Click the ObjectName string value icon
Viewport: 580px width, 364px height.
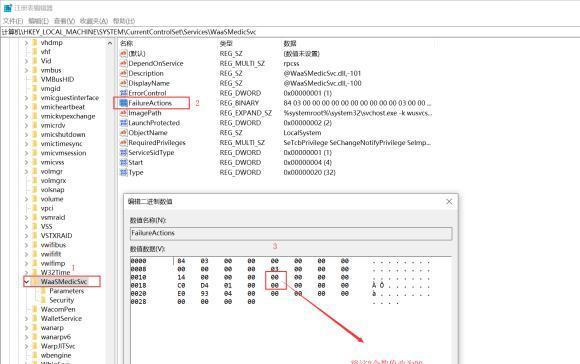pos(124,133)
